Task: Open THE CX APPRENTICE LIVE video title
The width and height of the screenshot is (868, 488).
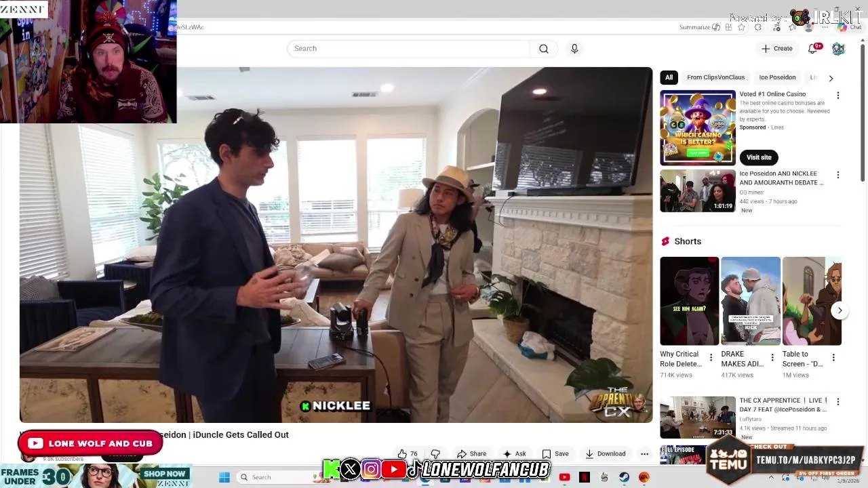Action: 783,405
